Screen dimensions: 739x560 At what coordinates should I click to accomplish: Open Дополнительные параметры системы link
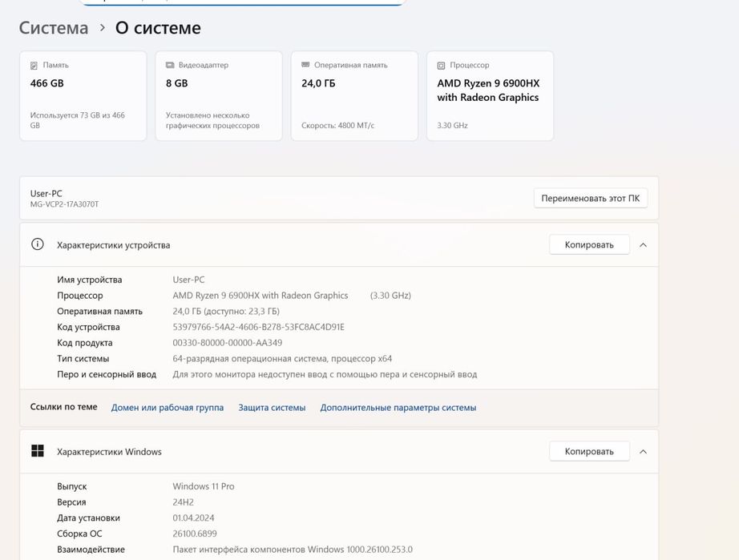(398, 408)
